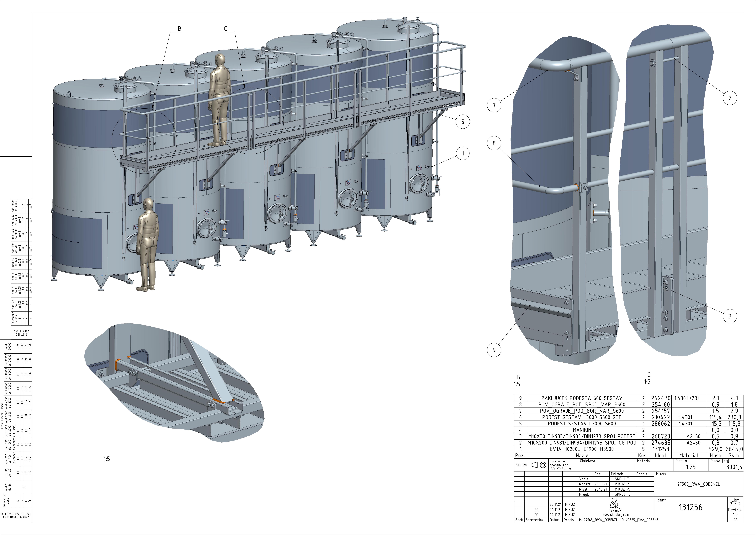Click ident number "274635"

click(661, 443)
